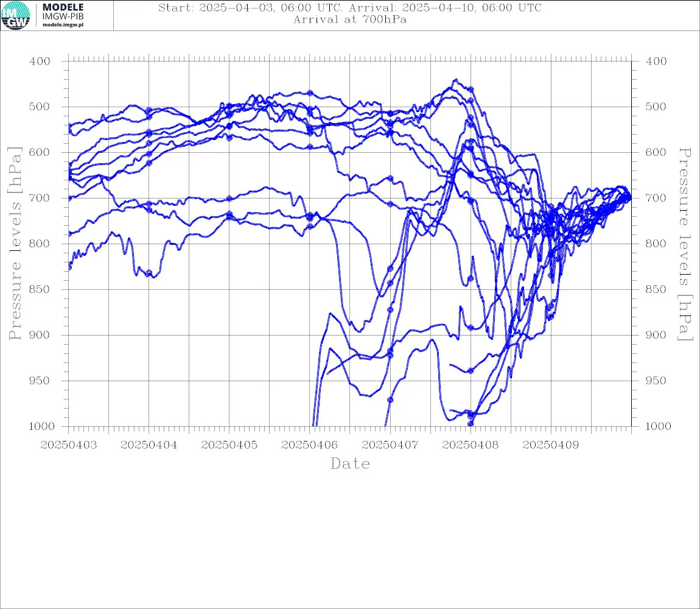Click right axis value 500
This screenshot has height=609, width=700.
[x=656, y=107]
